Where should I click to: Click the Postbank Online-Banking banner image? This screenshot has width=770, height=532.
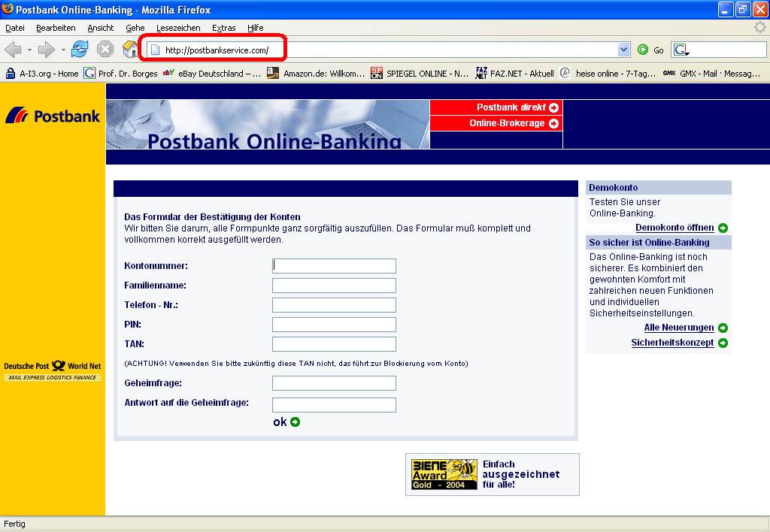pyautogui.click(x=268, y=124)
